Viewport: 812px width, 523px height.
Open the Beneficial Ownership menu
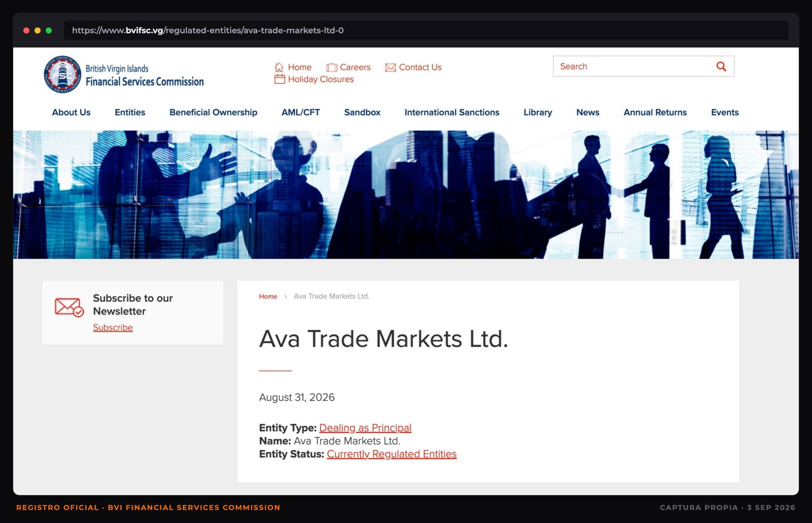213,112
